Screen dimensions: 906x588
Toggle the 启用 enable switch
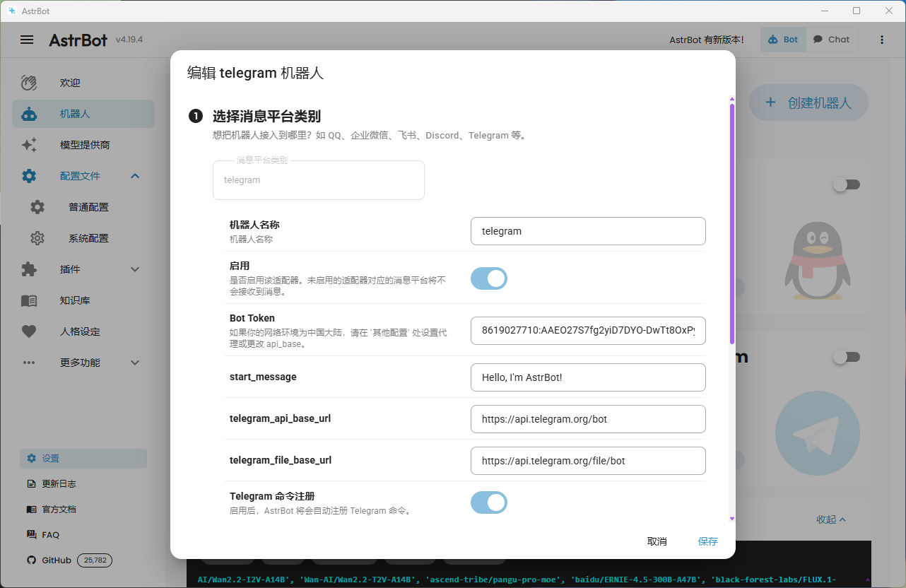(489, 278)
